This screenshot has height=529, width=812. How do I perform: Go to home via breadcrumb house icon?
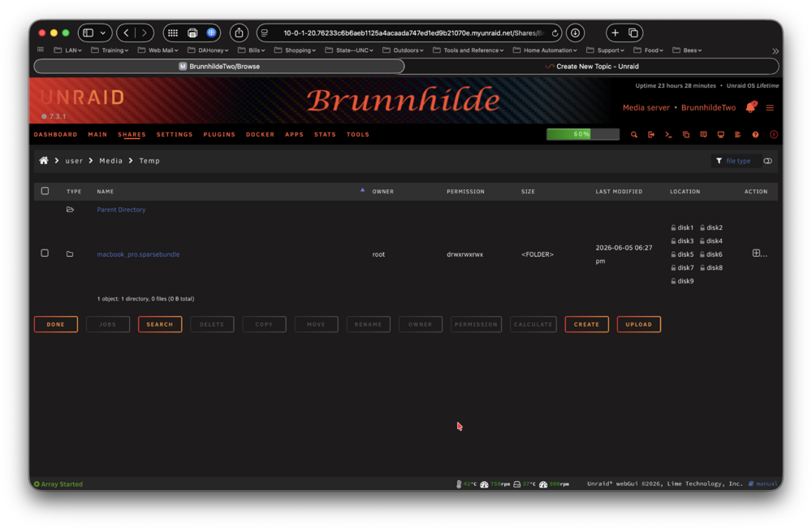44,161
